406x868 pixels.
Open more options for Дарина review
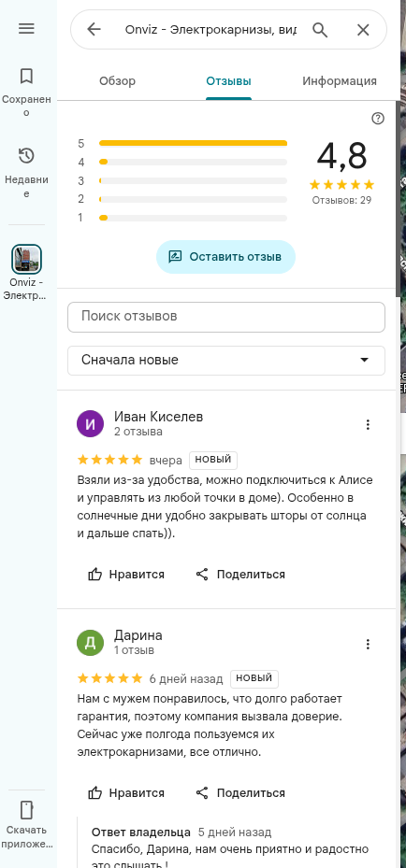click(x=368, y=644)
